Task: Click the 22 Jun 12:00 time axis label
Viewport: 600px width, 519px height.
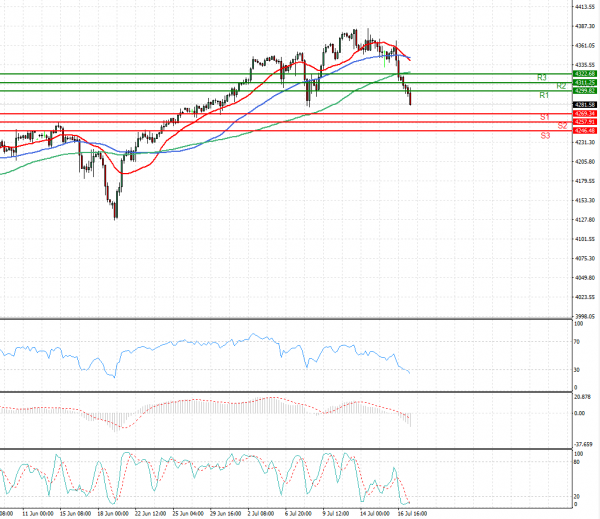Action: [x=150, y=514]
